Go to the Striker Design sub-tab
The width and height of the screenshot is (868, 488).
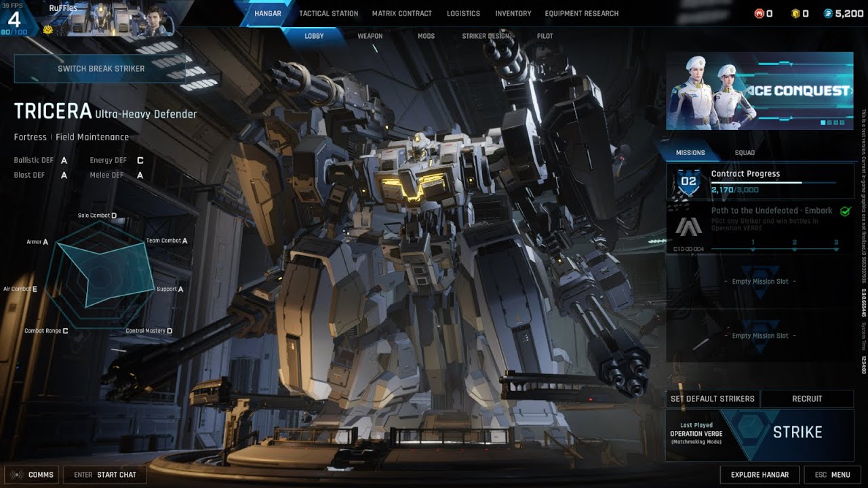click(486, 36)
